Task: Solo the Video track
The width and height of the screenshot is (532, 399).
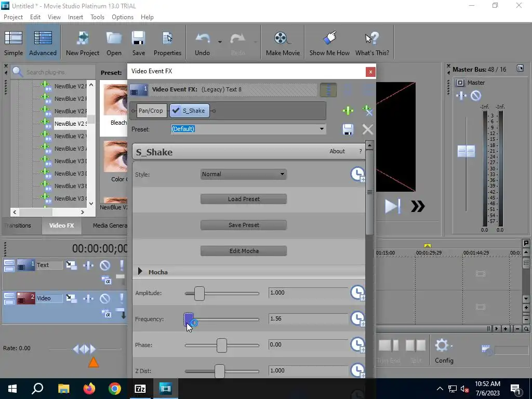Action: (x=121, y=299)
